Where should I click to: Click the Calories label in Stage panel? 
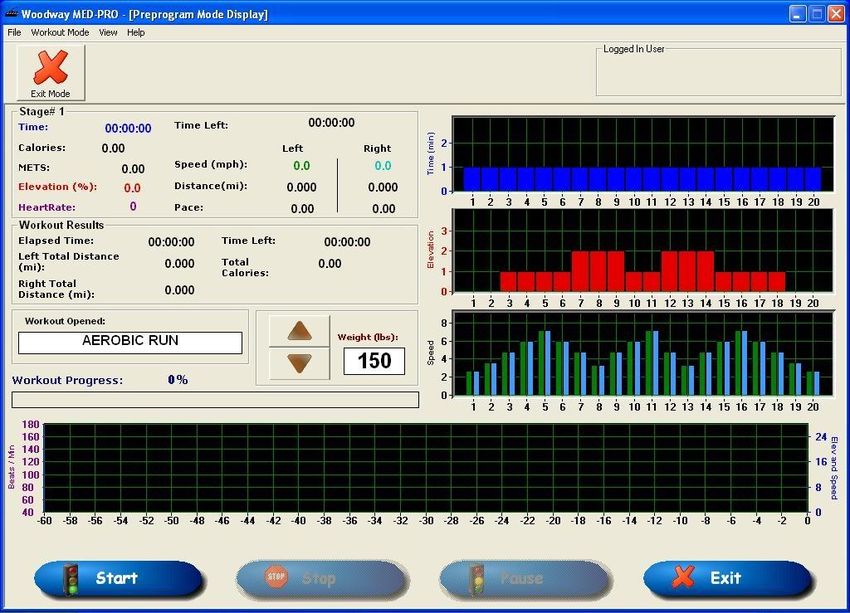pyautogui.click(x=42, y=148)
